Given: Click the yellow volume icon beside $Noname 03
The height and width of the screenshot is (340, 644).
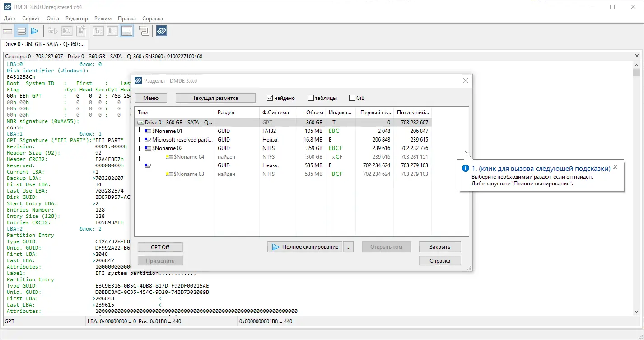Looking at the screenshot, I should tap(169, 174).
